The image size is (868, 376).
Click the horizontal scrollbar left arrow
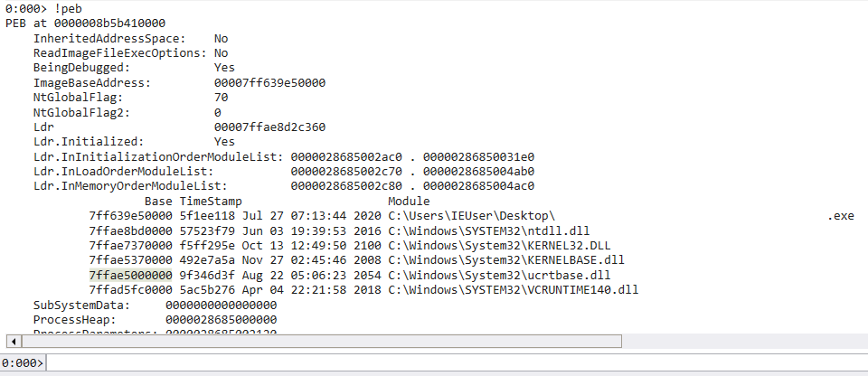[14, 341]
